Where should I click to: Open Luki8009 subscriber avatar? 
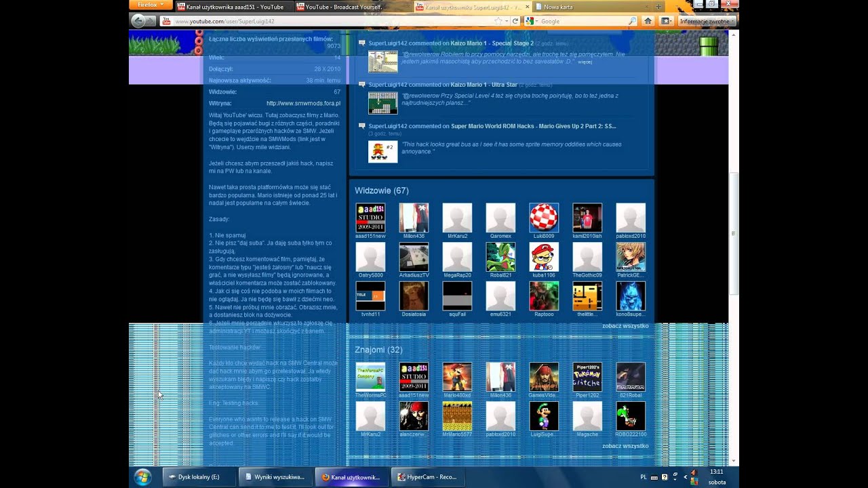[x=544, y=218]
